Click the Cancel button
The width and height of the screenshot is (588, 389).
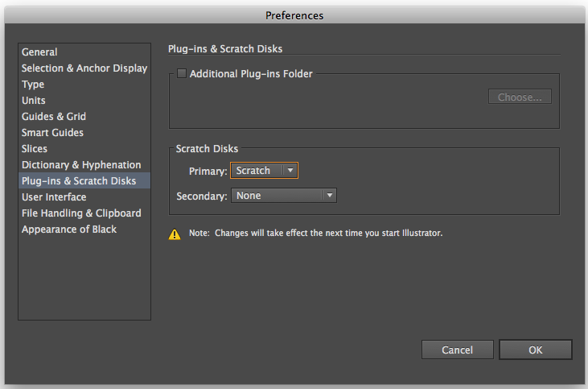(x=458, y=350)
